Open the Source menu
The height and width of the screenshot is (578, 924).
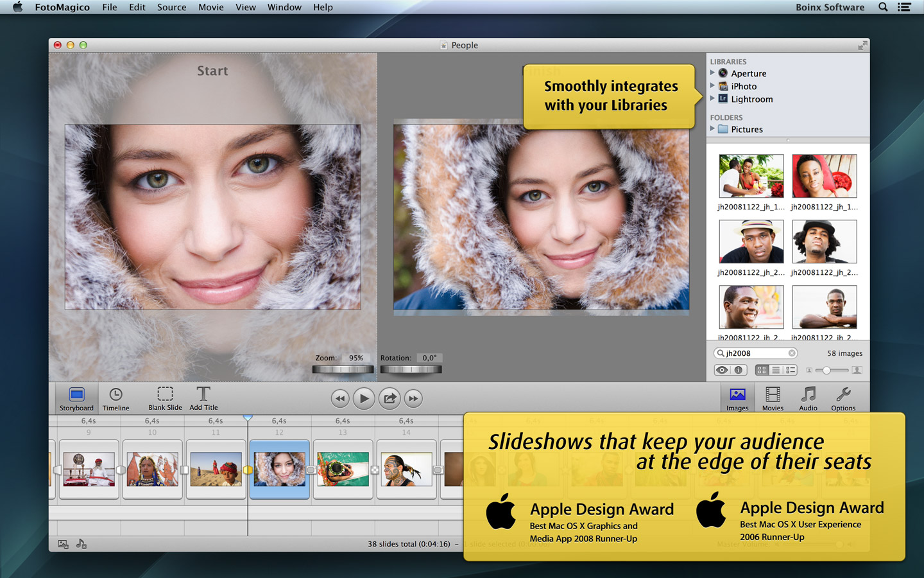(171, 7)
